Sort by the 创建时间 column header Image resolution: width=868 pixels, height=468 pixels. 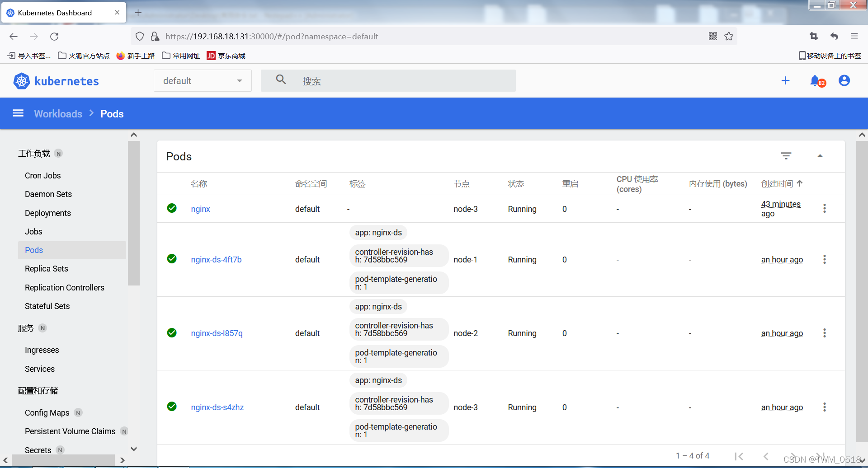pyautogui.click(x=777, y=184)
